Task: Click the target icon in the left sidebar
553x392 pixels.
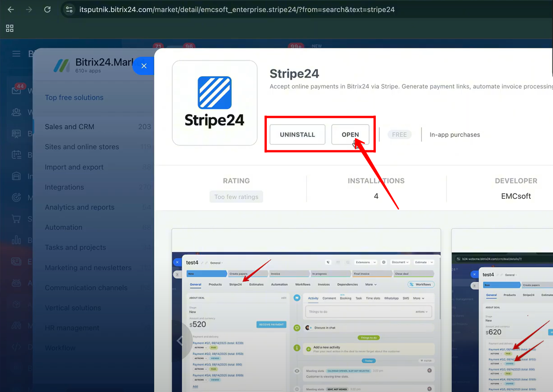Action: pyautogui.click(x=16, y=197)
